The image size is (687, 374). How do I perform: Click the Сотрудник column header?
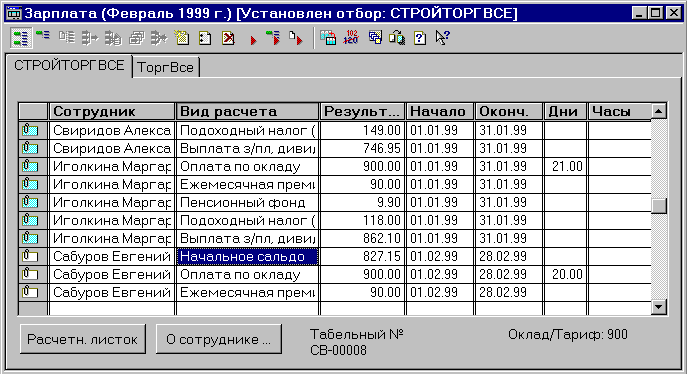tap(112, 111)
